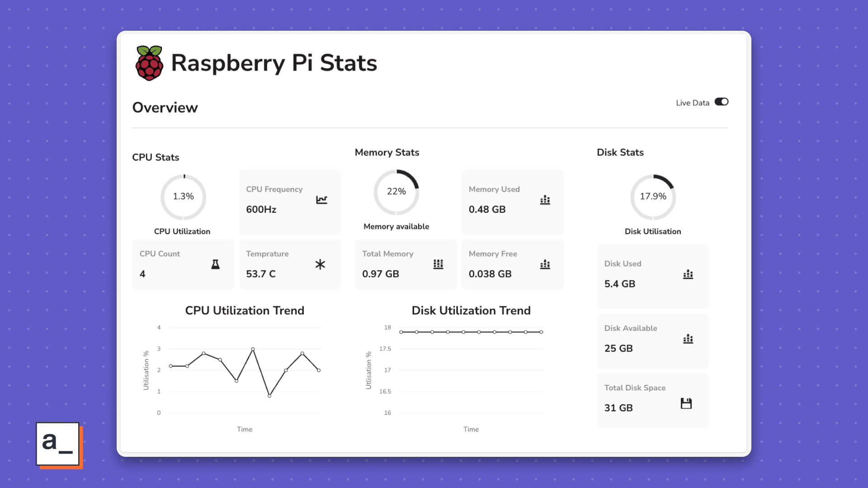Click the Disk Used bar chart icon

(688, 273)
